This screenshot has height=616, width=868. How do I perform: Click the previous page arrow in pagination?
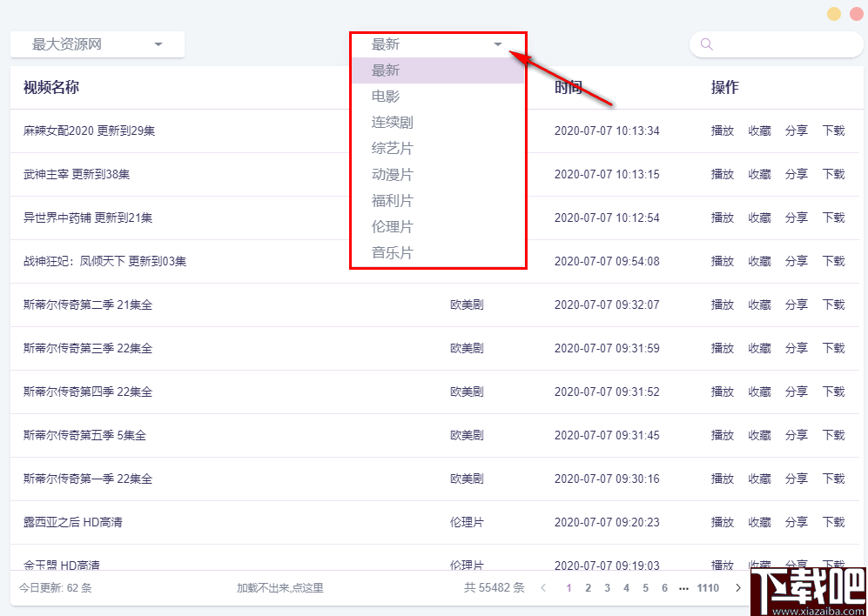[x=545, y=587]
